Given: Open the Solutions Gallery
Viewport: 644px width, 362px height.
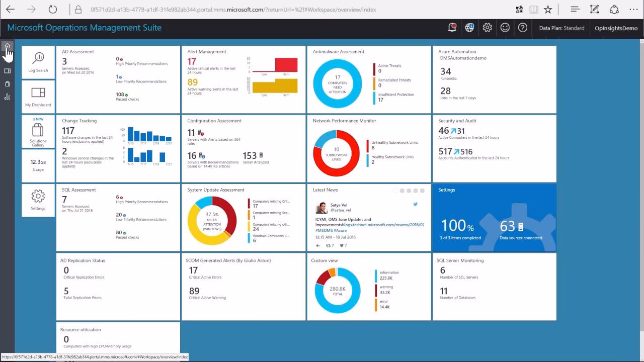Looking at the screenshot, I should 38,132.
